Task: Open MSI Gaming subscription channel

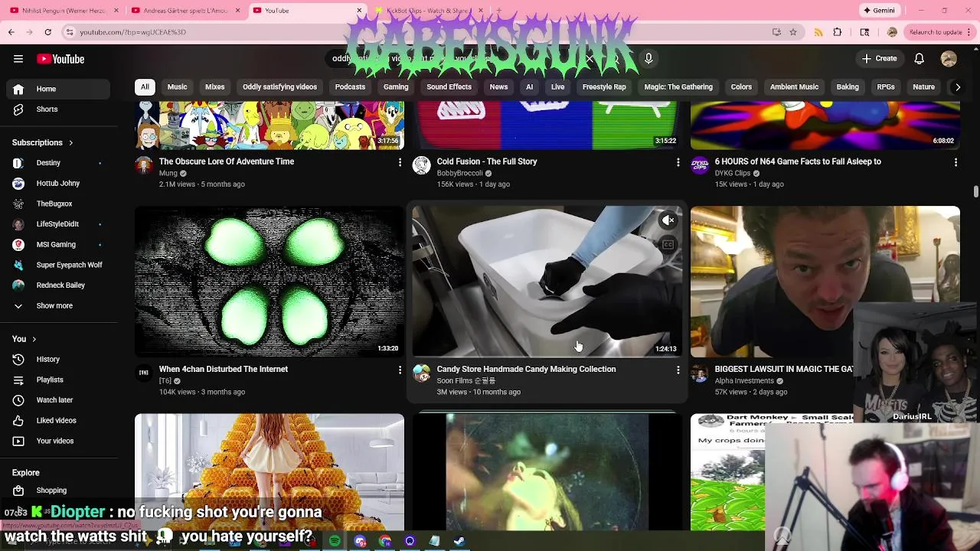Action: [59, 245]
